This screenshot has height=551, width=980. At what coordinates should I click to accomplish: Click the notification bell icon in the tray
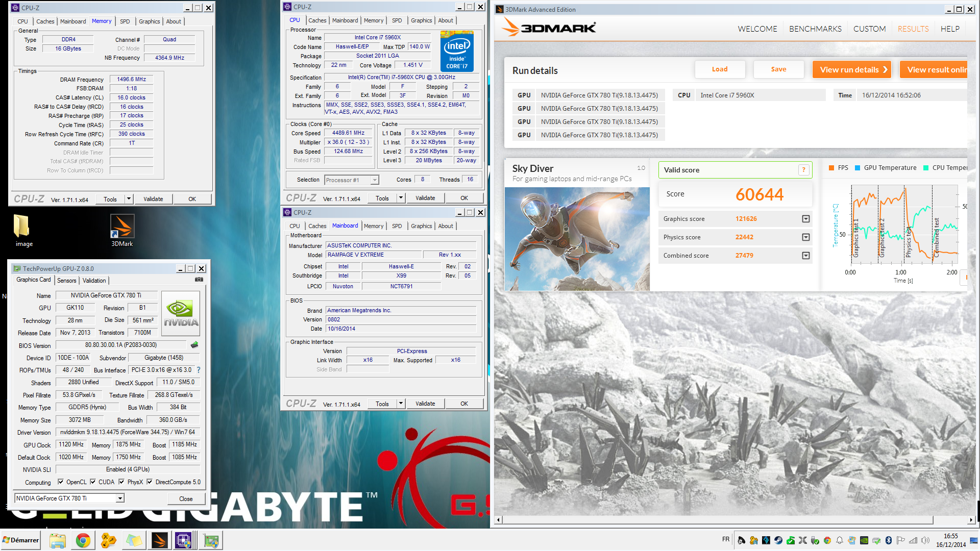(840, 540)
